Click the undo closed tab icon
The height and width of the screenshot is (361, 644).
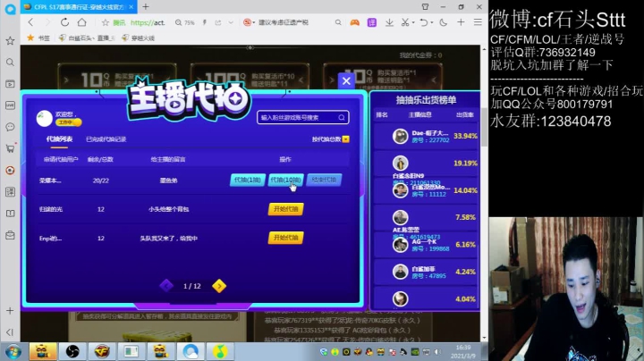pyautogui.click(x=424, y=22)
